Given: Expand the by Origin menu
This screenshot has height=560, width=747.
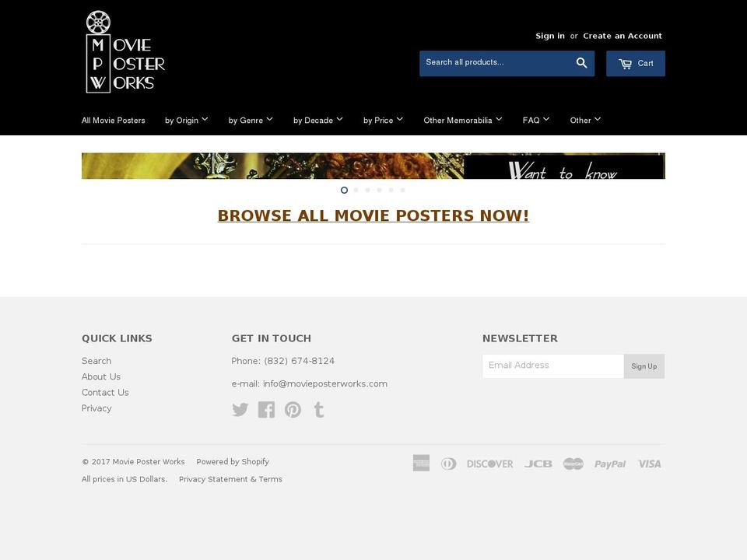Looking at the screenshot, I should [x=186, y=120].
